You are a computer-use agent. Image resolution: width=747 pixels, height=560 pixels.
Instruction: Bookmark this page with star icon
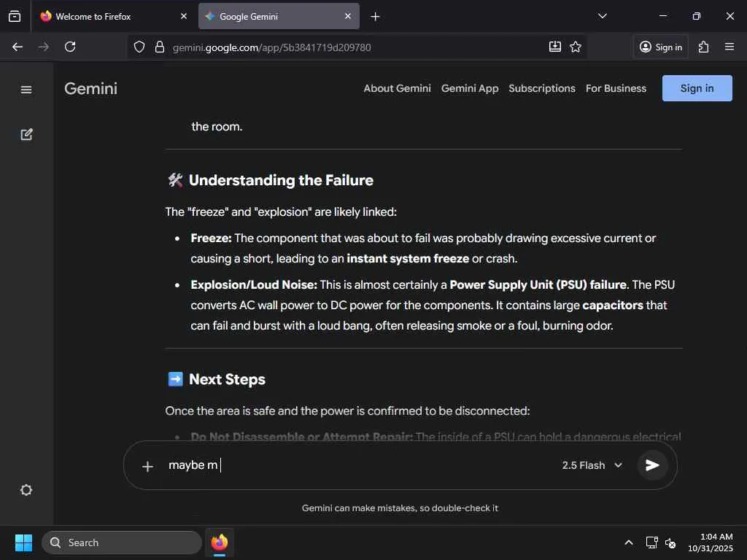[x=576, y=47]
